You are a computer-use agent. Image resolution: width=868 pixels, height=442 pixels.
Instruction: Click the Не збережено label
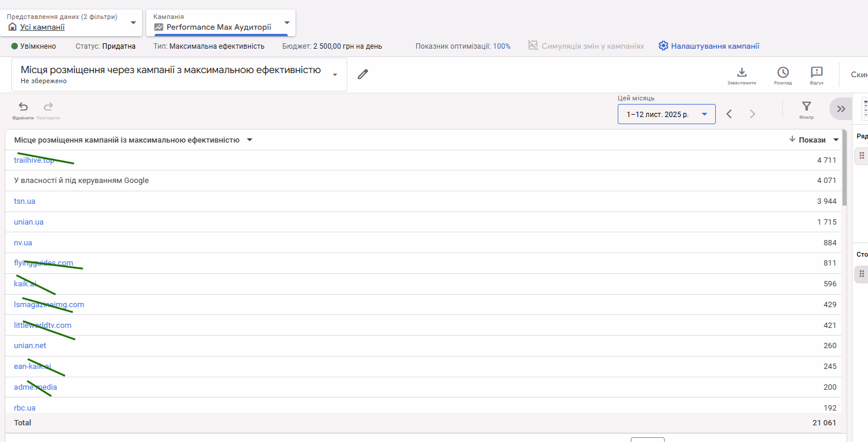pyautogui.click(x=44, y=81)
